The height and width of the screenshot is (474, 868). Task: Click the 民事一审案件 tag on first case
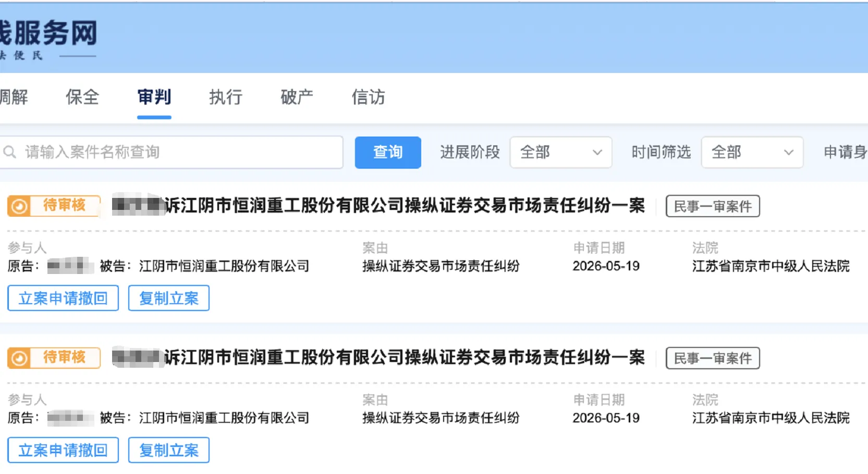pyautogui.click(x=713, y=206)
